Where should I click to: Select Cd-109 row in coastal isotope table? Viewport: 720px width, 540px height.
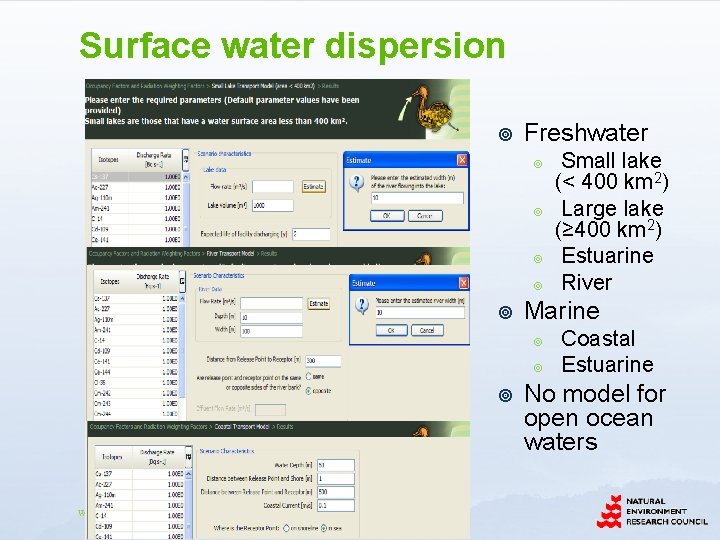pyautogui.click(x=139, y=526)
